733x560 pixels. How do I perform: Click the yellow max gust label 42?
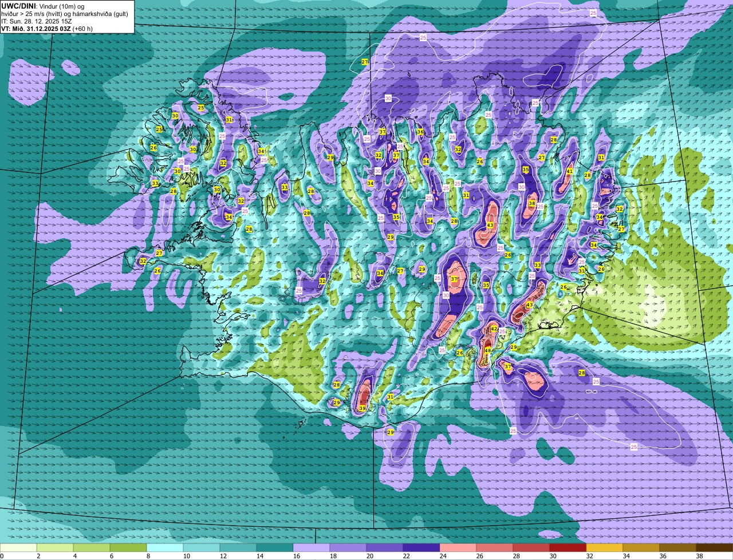[x=494, y=329]
